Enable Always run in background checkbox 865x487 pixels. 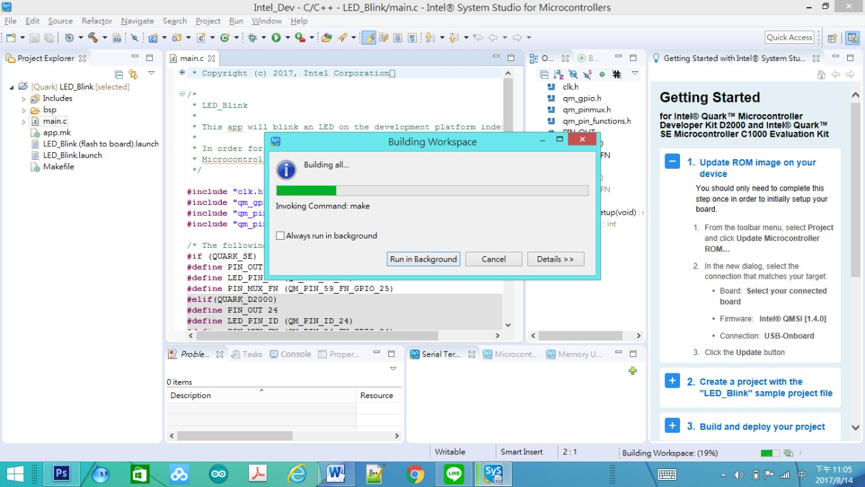coord(280,236)
